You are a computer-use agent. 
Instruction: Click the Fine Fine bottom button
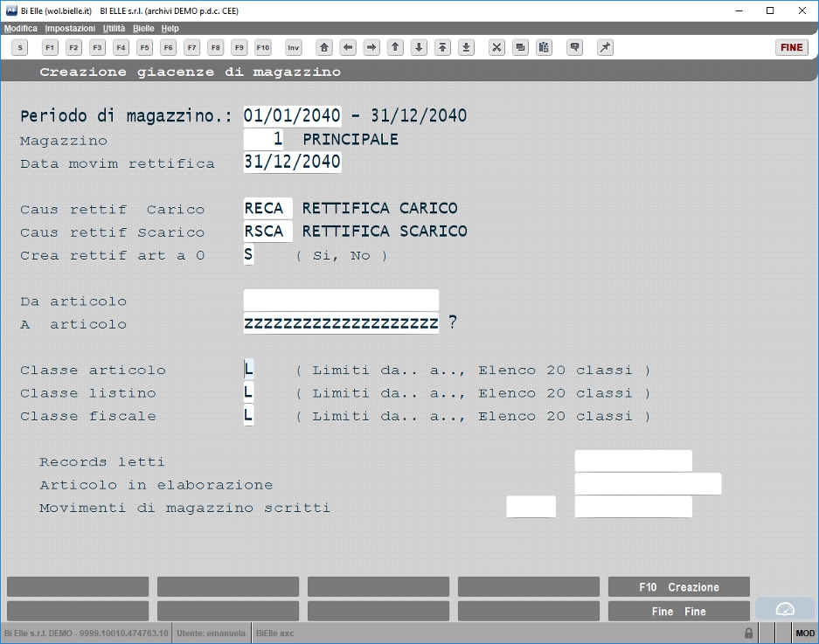(679, 612)
